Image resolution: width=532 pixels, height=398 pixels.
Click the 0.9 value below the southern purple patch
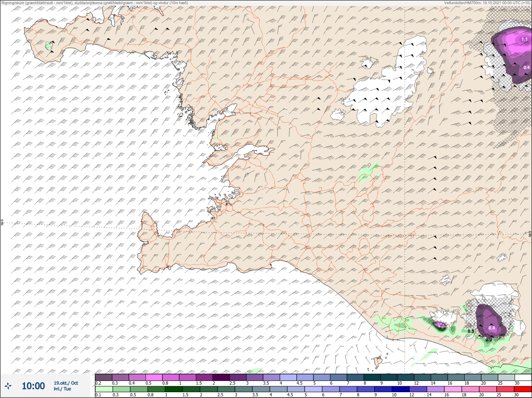pyautogui.click(x=489, y=340)
